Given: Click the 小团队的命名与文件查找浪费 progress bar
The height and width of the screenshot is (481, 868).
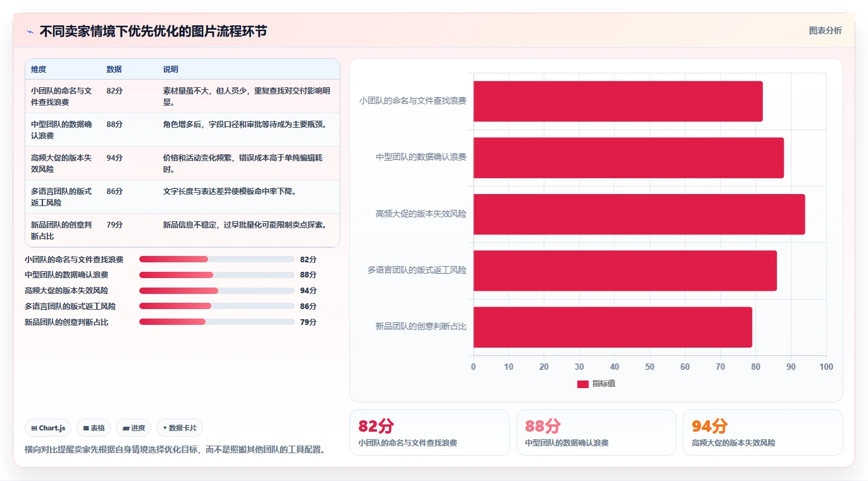Looking at the screenshot, I should pyautogui.click(x=217, y=259).
